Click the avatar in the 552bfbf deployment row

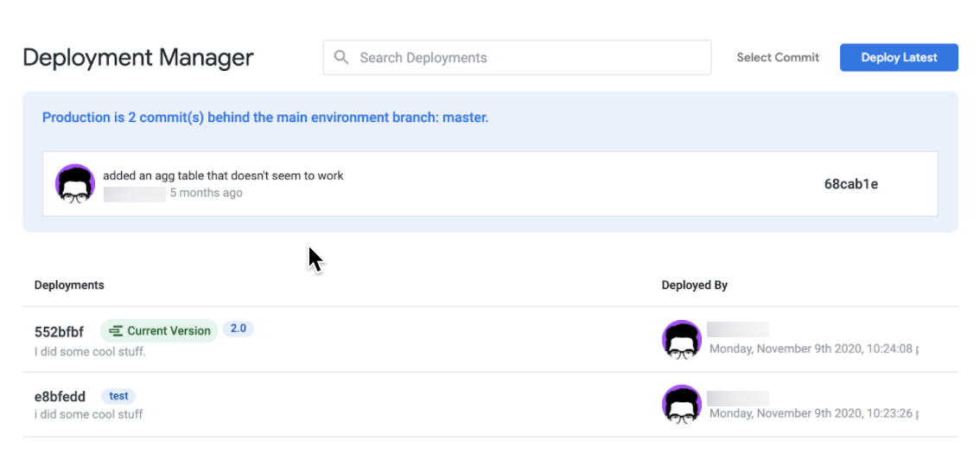[682, 340]
